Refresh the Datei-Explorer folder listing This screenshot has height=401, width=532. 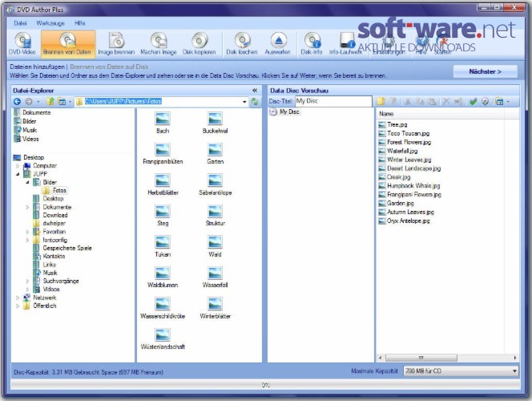tap(254, 101)
